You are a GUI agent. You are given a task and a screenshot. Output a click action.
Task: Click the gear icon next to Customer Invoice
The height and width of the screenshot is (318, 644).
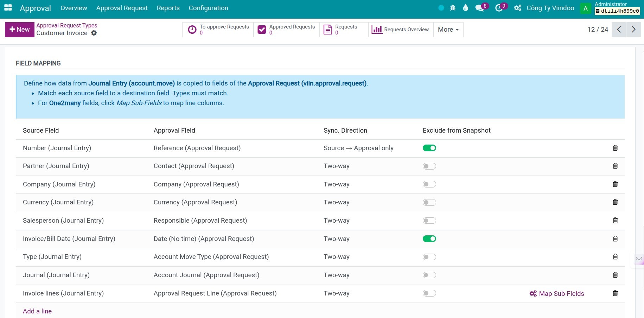pyautogui.click(x=94, y=33)
